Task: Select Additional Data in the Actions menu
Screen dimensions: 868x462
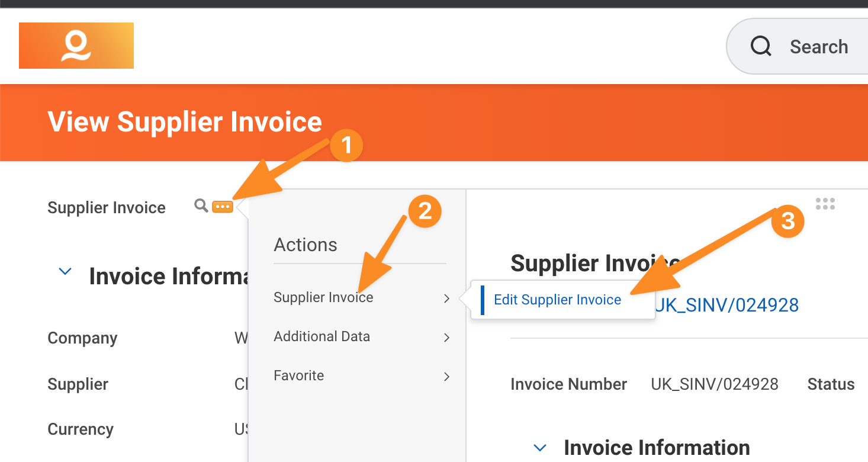Action: click(322, 336)
